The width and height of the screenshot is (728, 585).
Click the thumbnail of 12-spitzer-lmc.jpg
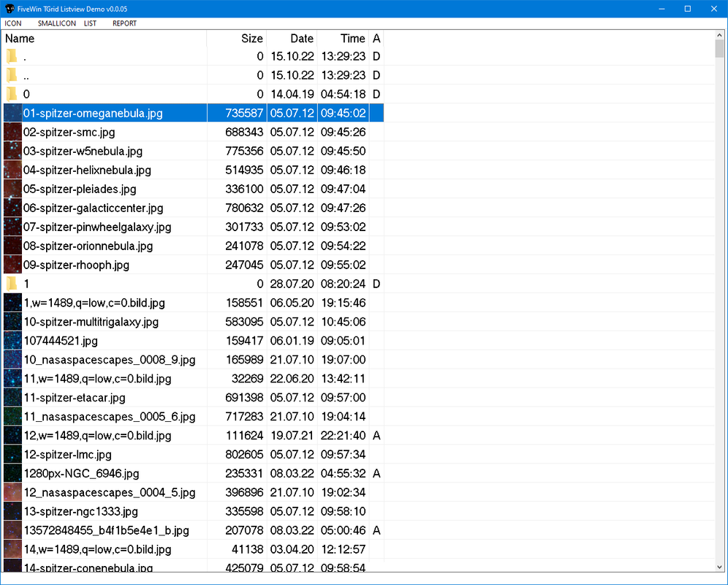click(x=12, y=454)
